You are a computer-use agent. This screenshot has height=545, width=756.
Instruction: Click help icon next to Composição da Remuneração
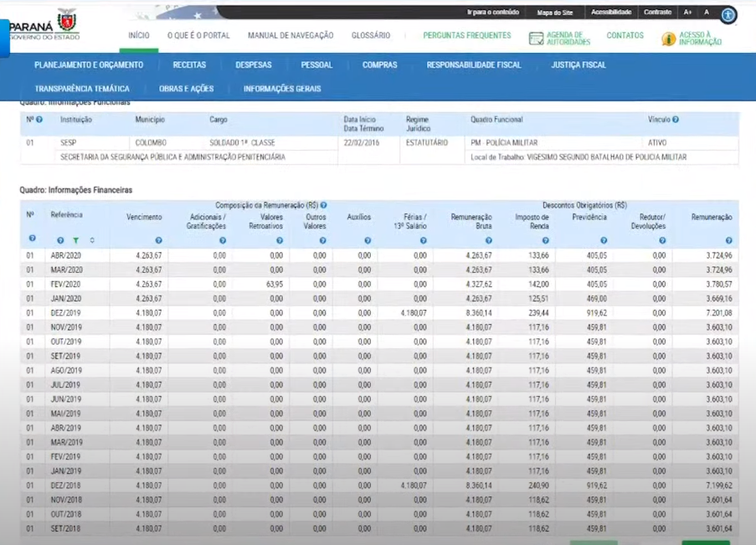point(323,205)
